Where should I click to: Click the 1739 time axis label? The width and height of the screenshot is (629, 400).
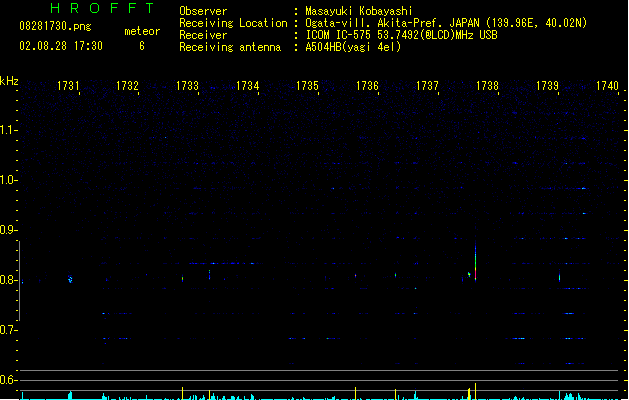[x=547, y=86]
